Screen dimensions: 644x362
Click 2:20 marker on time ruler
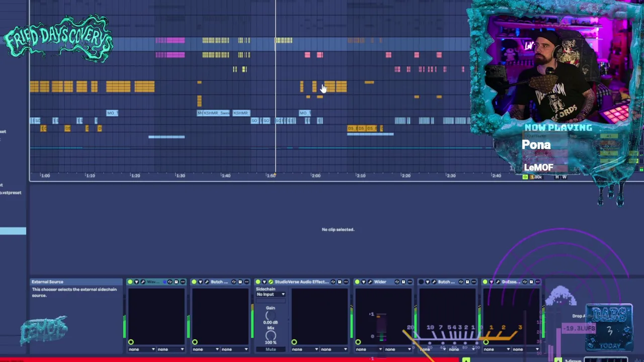[406, 175]
